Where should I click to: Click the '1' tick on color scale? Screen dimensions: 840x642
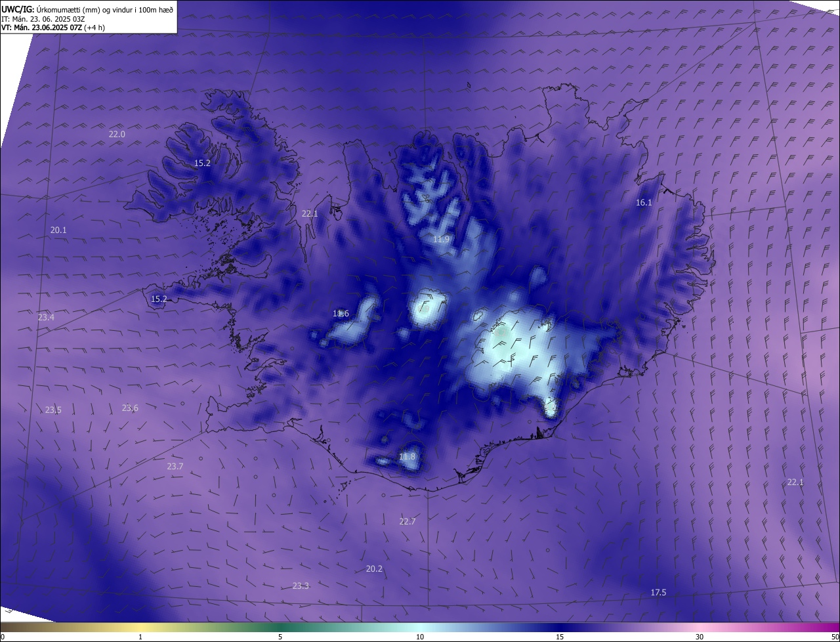(140, 637)
